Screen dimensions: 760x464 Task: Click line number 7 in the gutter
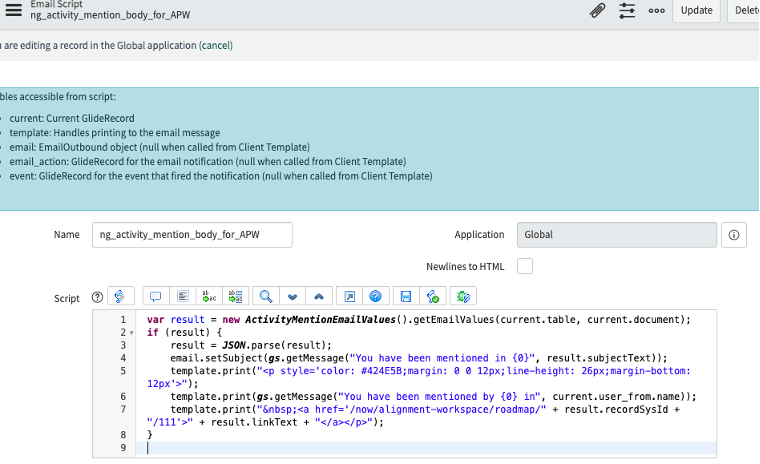(x=123, y=409)
